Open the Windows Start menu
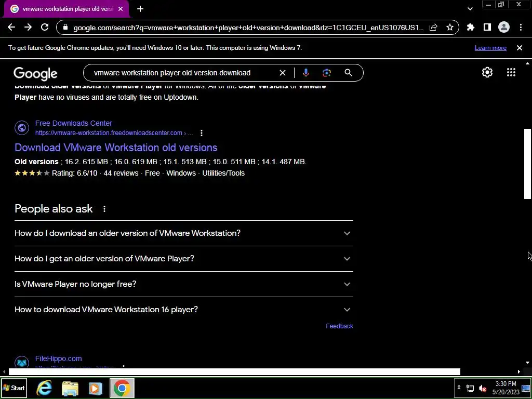Image resolution: width=532 pixels, height=399 pixels. (14, 388)
